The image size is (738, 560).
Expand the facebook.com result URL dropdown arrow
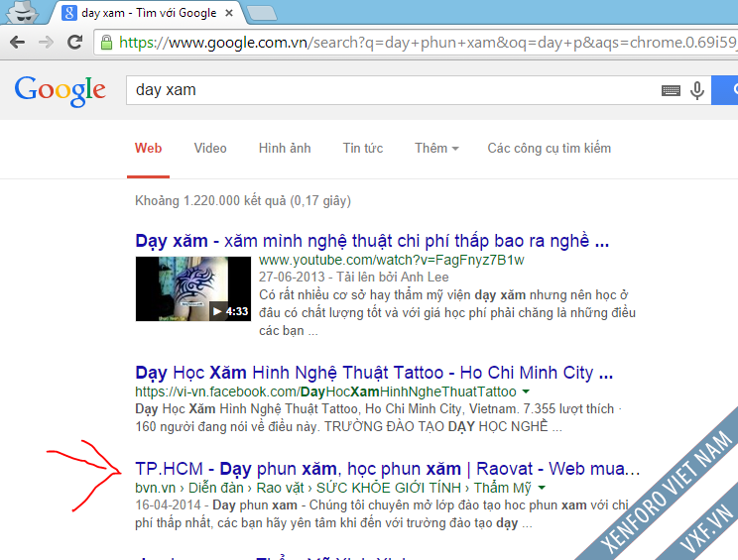[526, 392]
